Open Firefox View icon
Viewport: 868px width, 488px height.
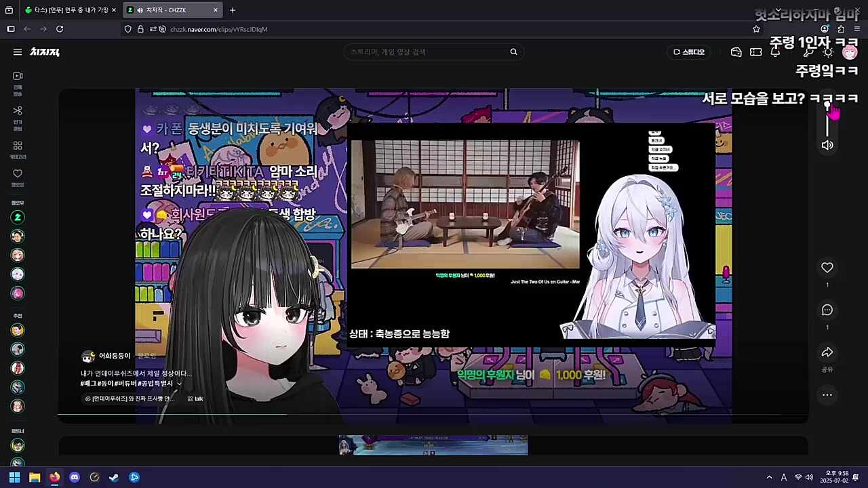9,10
